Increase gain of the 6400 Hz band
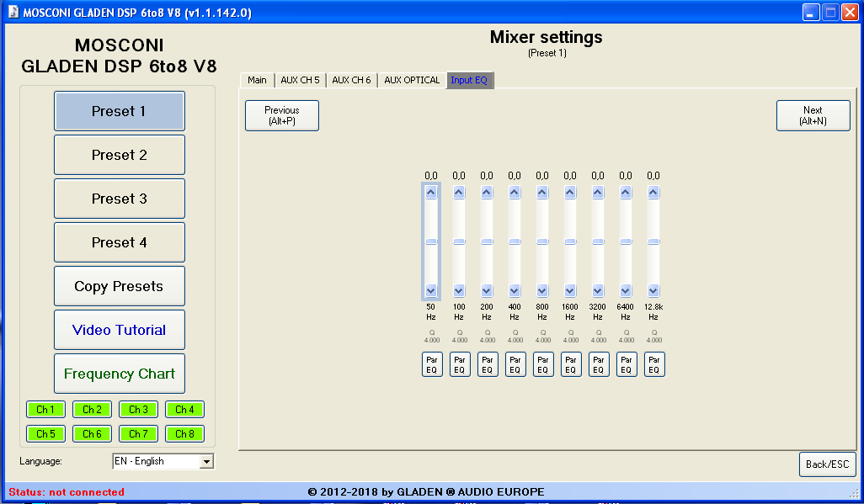Screen dimensions: 864x504 (626, 192)
